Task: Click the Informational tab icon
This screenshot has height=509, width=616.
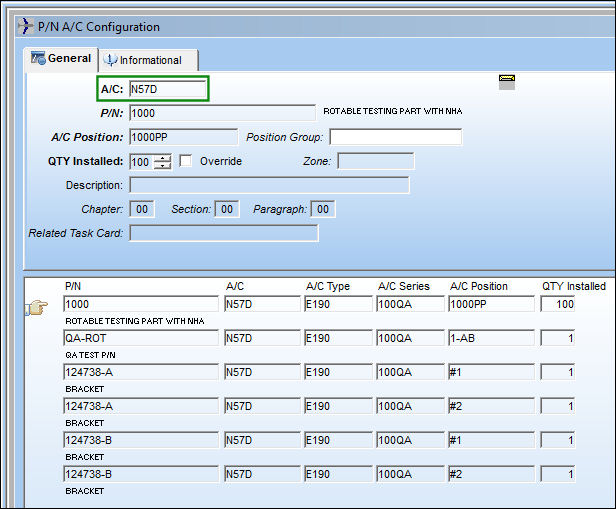Action: (110, 60)
